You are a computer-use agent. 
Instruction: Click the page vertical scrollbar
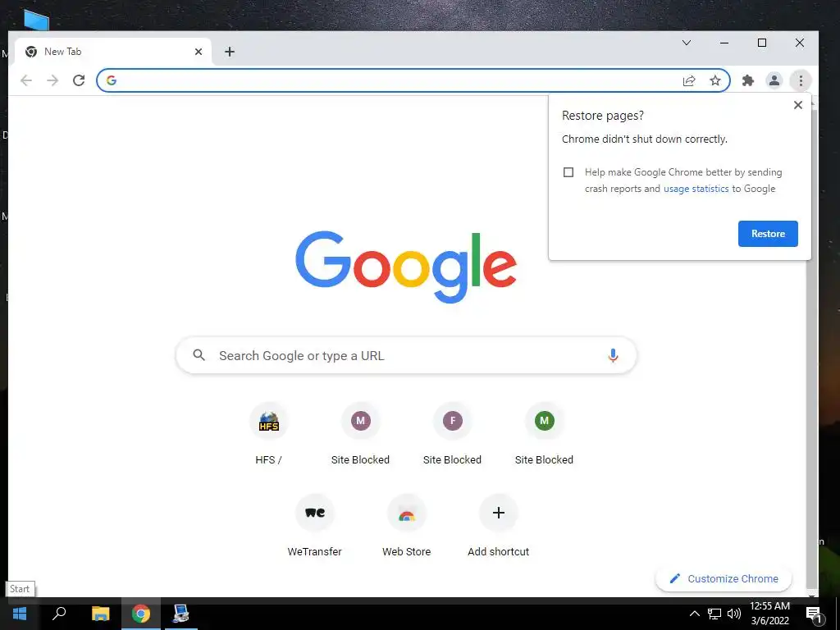point(813,348)
